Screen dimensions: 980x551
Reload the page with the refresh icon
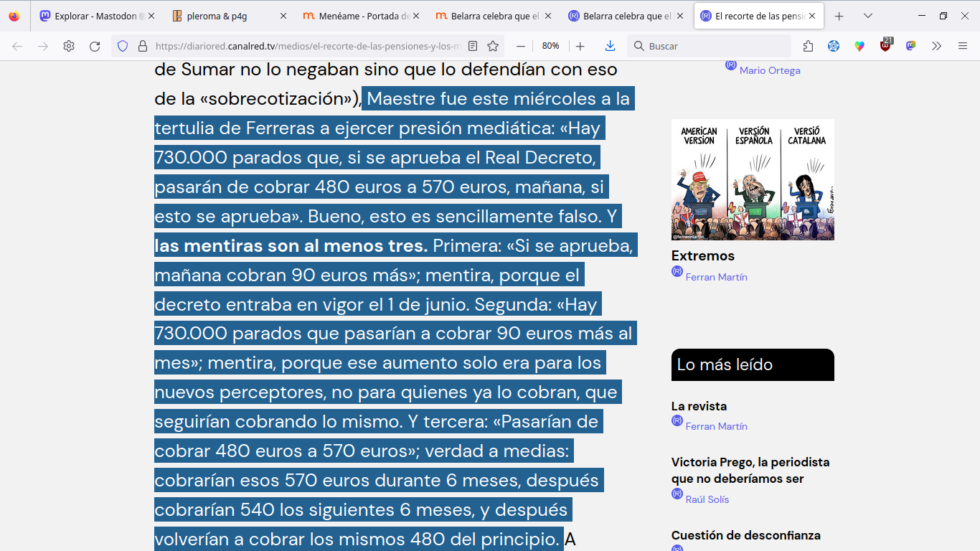95,46
